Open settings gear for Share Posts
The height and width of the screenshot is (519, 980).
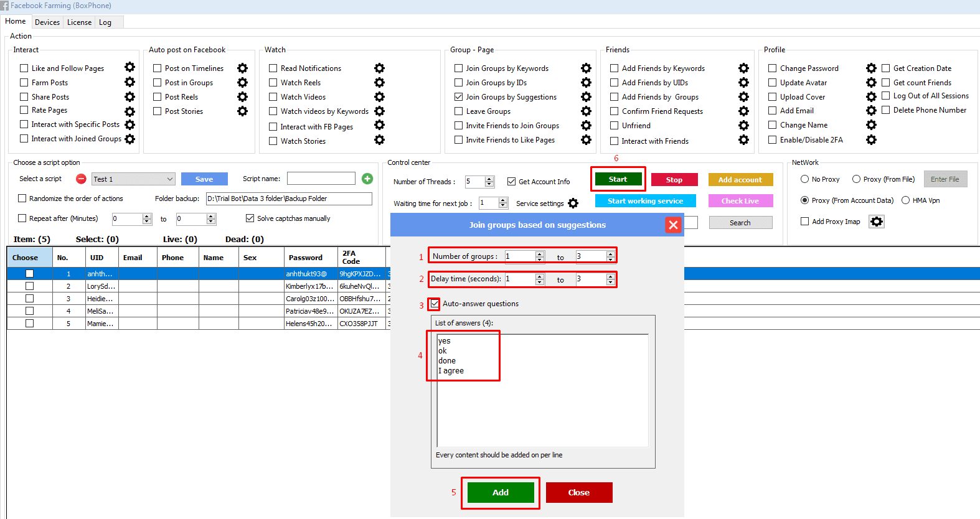[130, 96]
